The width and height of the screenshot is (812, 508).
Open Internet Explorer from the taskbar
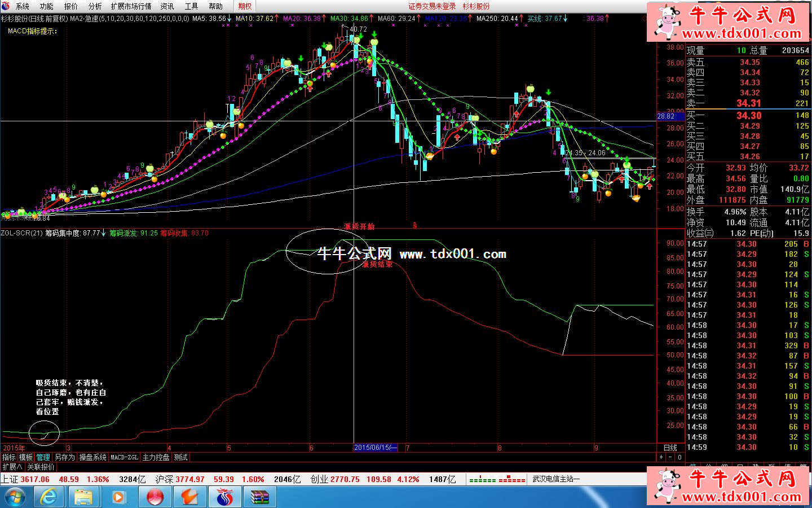pyautogui.click(x=49, y=497)
